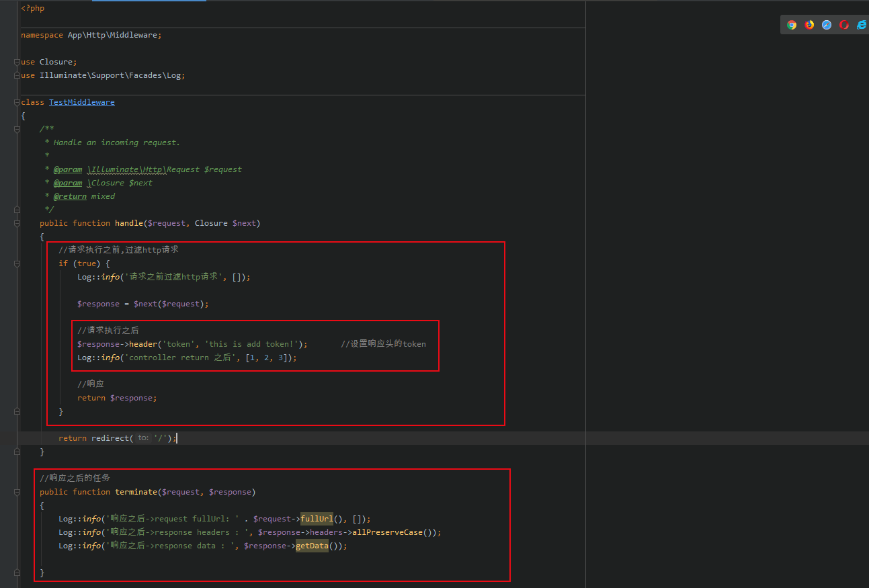869x588 pixels.
Task: Click '响应之后->response headers' string
Action: pos(177,532)
